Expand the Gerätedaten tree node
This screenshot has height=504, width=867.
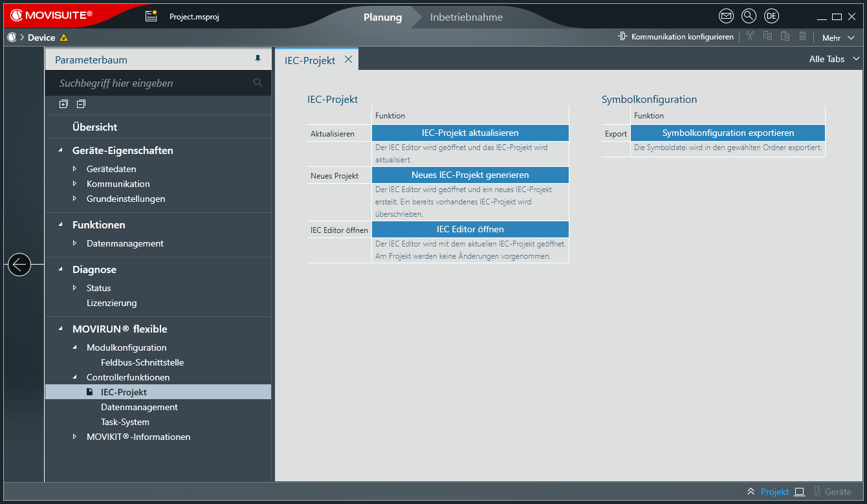point(75,169)
